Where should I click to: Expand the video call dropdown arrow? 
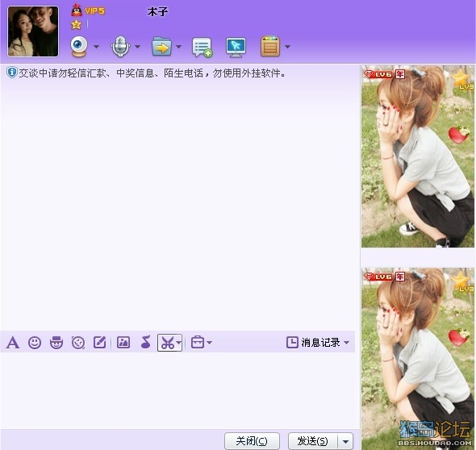[96, 47]
